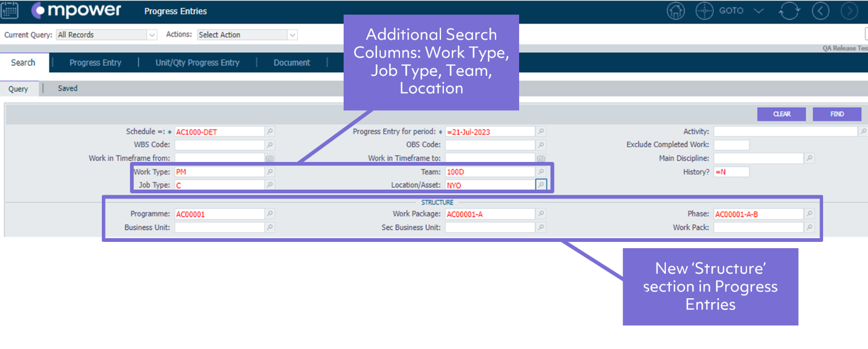
Task: Click the Exclude Completed Work field
Action: 731,145
